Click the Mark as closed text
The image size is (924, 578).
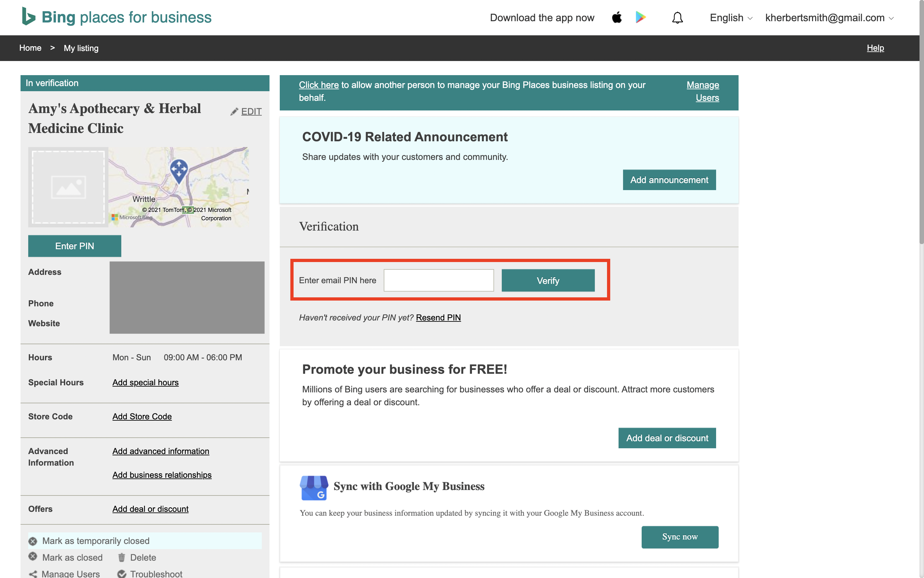[72, 557]
